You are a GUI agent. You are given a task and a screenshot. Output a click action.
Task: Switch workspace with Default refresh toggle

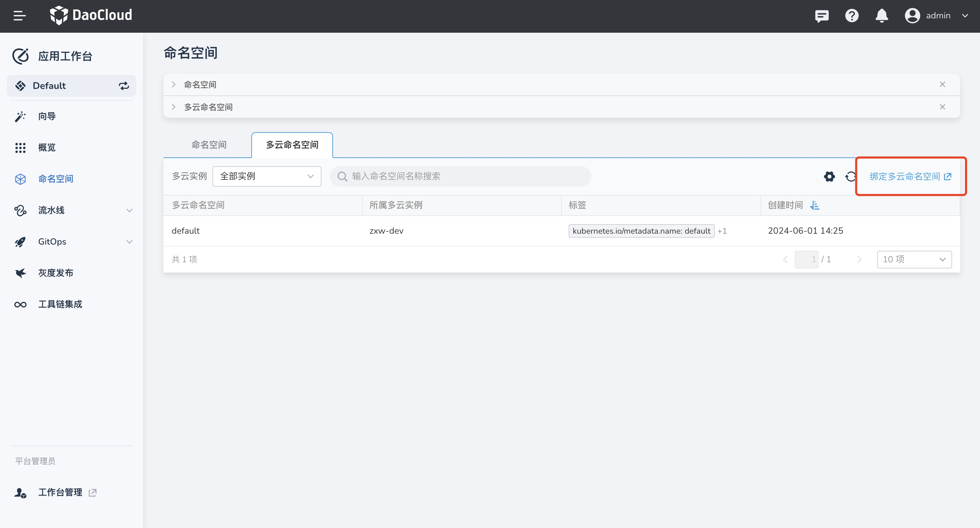click(124, 86)
